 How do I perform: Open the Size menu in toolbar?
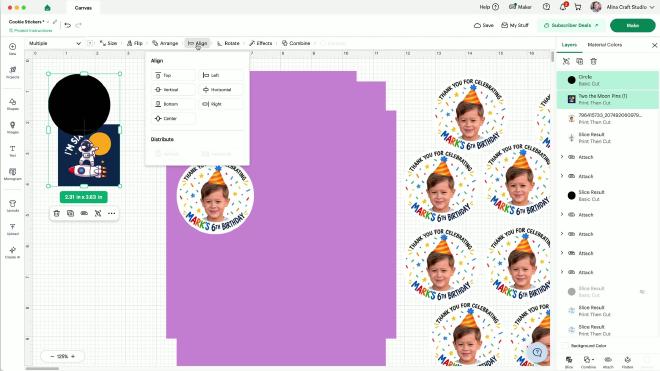[108, 43]
